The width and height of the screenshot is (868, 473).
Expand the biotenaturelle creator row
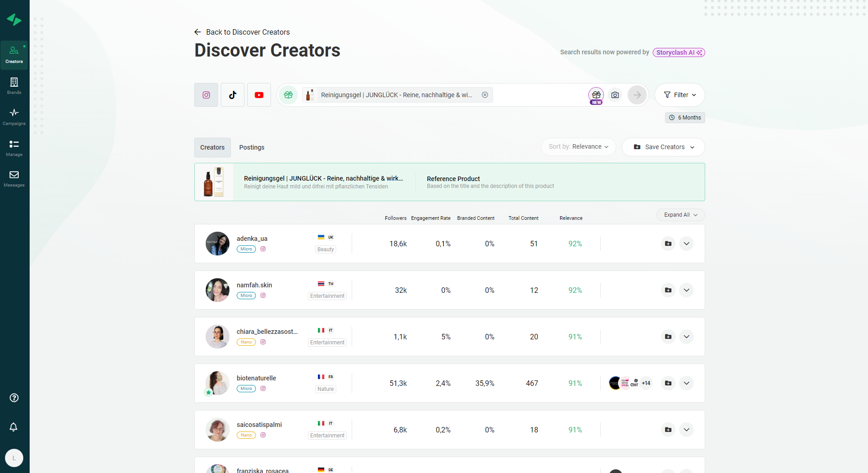686,383
